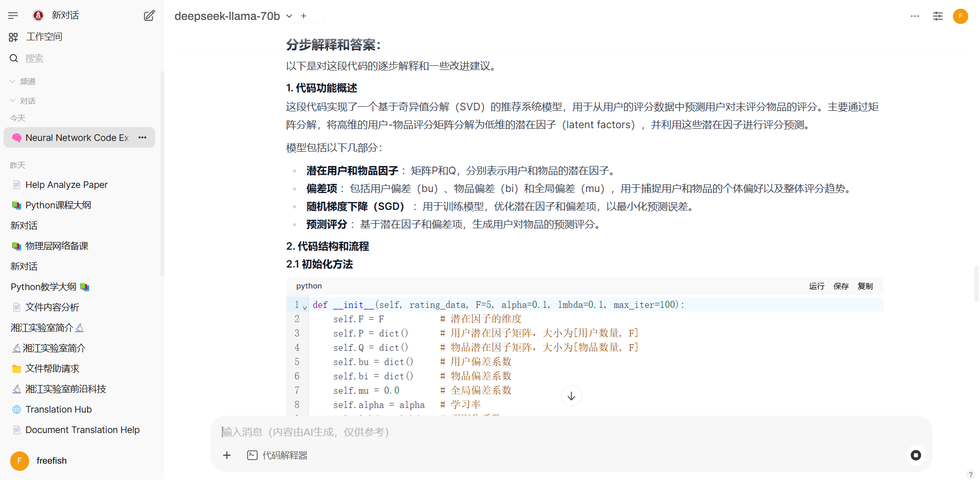Open the 工作空间 workspace
The width and height of the screenshot is (980, 480).
[44, 37]
